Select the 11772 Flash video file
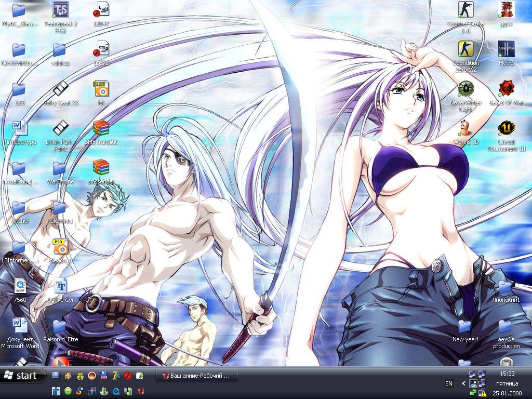This screenshot has height=399, width=532. pos(101,54)
